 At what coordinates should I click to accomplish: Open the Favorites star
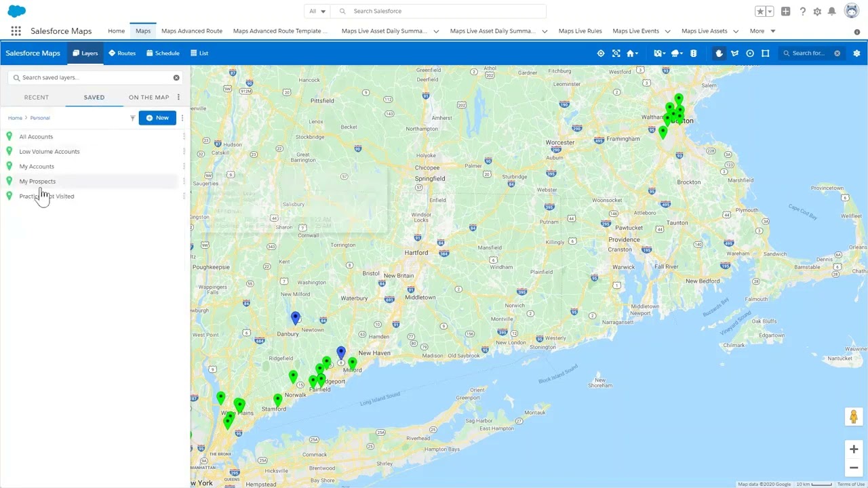pos(760,12)
